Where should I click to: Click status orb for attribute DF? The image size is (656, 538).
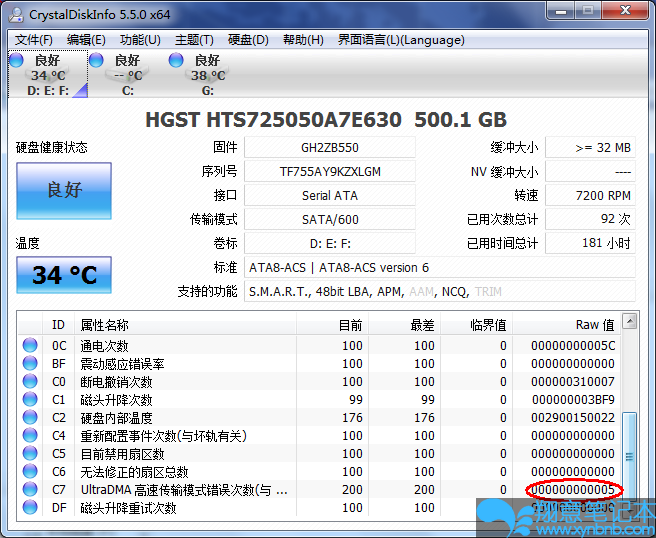[x=30, y=507]
